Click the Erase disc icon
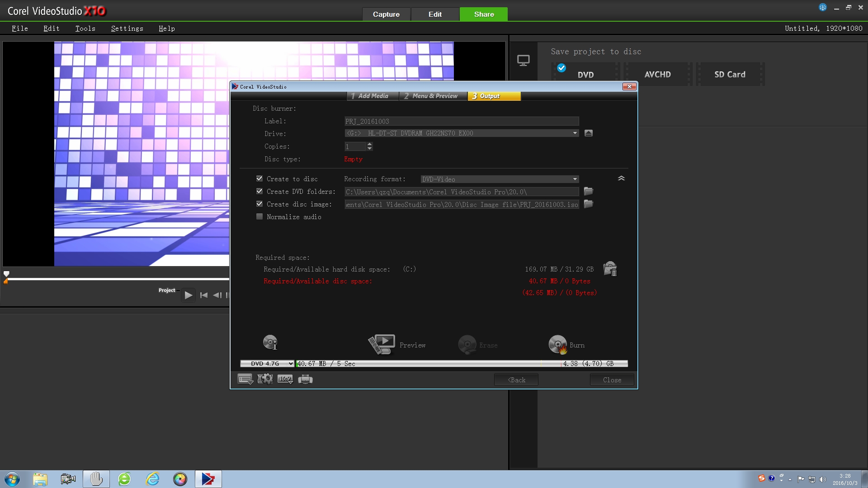The height and width of the screenshot is (488, 868). click(x=467, y=344)
